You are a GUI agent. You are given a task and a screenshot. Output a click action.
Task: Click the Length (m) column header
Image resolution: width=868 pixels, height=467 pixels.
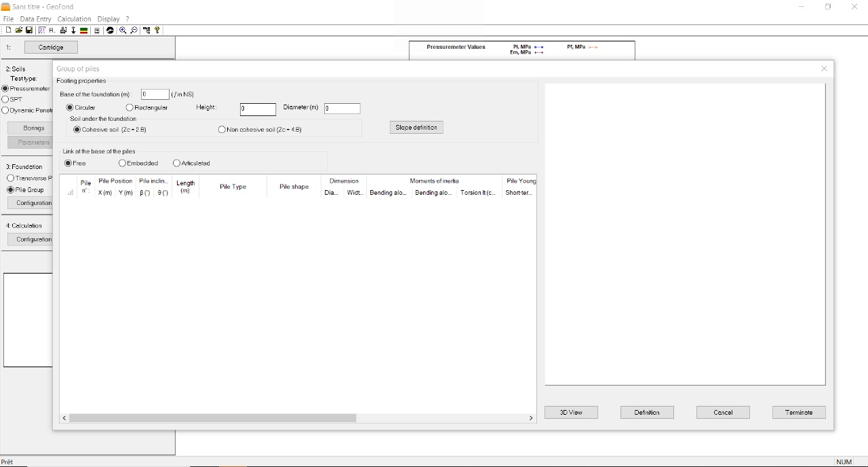pyautogui.click(x=185, y=187)
